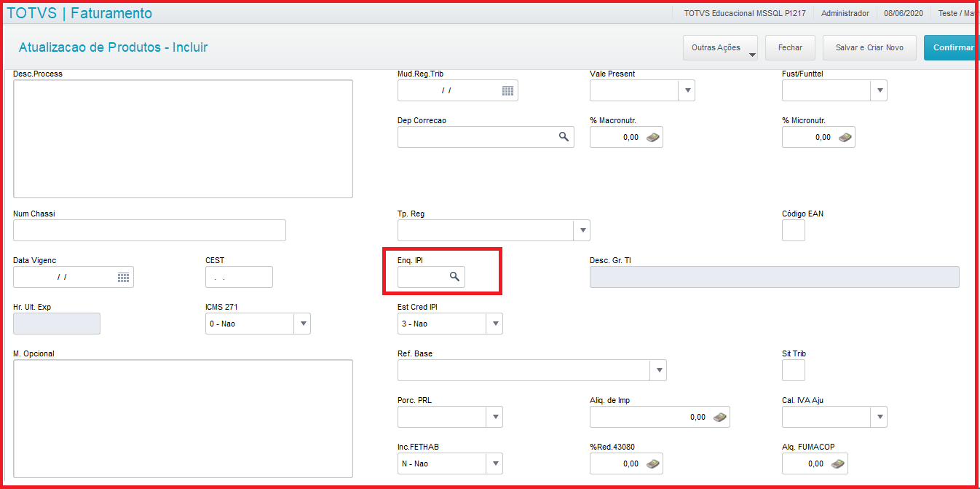Image resolution: width=980 pixels, height=489 pixels.
Task: Expand the Fust/Funttel dropdown
Action: click(x=879, y=90)
